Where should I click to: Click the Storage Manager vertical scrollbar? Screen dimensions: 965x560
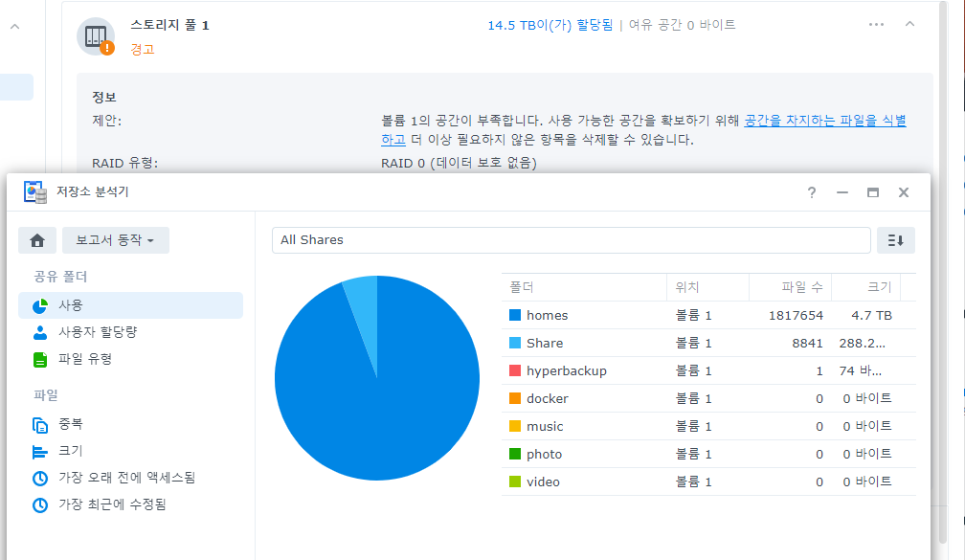tap(943, 271)
